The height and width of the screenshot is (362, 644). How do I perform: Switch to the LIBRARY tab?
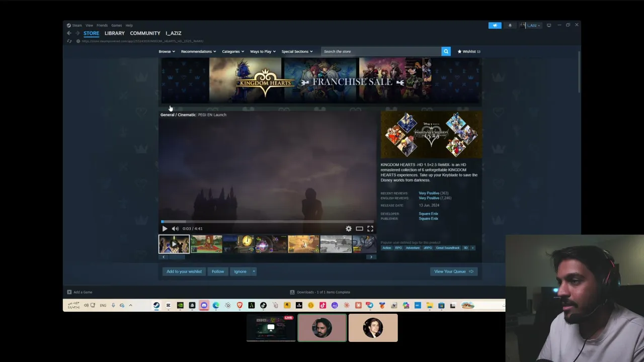point(114,33)
